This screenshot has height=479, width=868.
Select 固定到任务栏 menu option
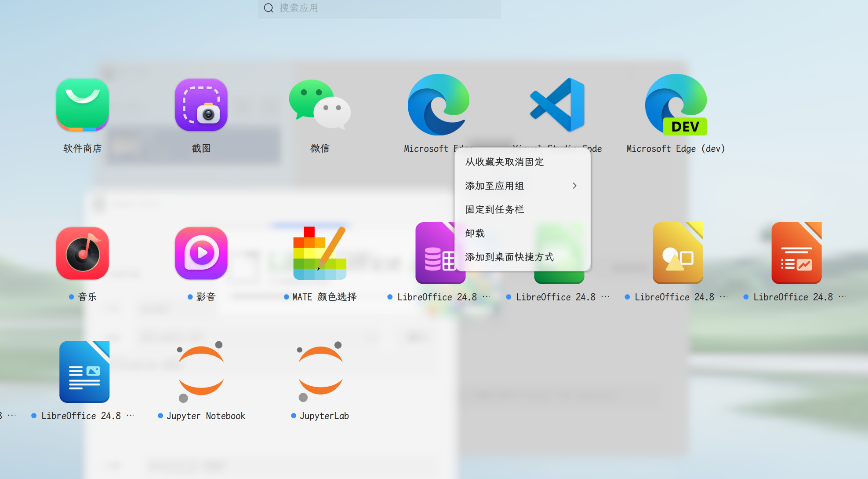point(523,209)
